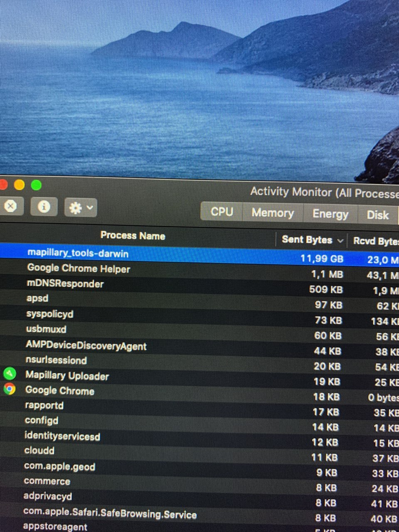Click the Google Chrome app icon
The width and height of the screenshot is (399, 532).
tap(9, 389)
